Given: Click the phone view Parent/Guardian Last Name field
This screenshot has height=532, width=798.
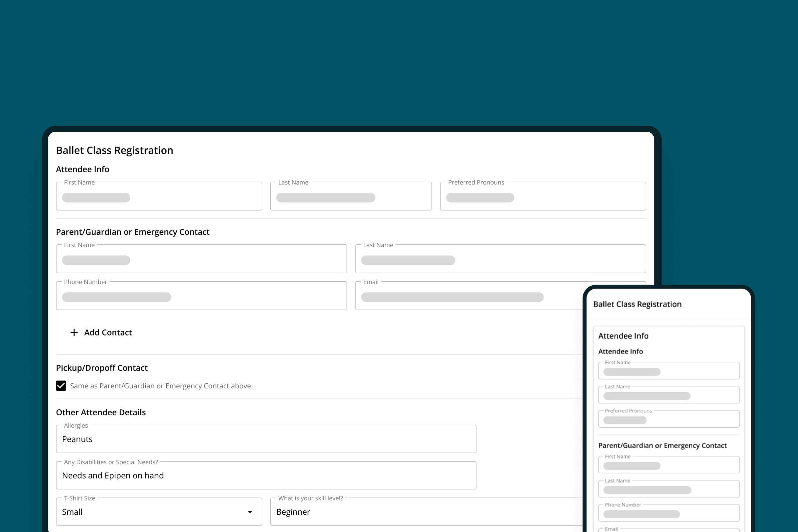Looking at the screenshot, I should 669,488.
